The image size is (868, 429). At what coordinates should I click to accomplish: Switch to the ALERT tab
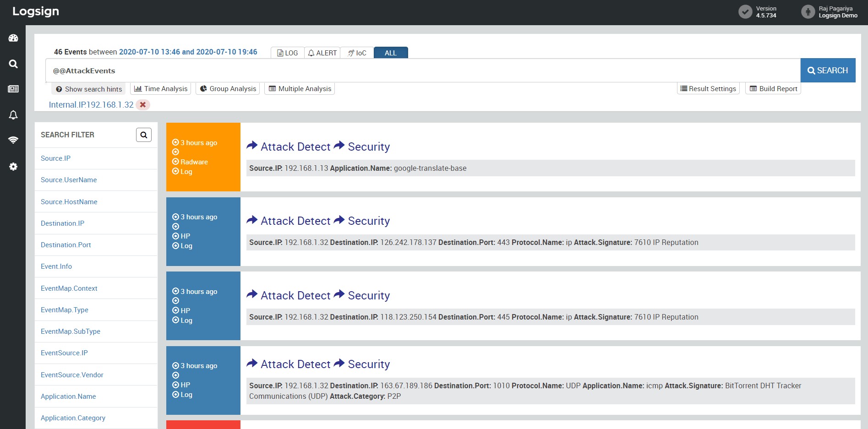[322, 53]
